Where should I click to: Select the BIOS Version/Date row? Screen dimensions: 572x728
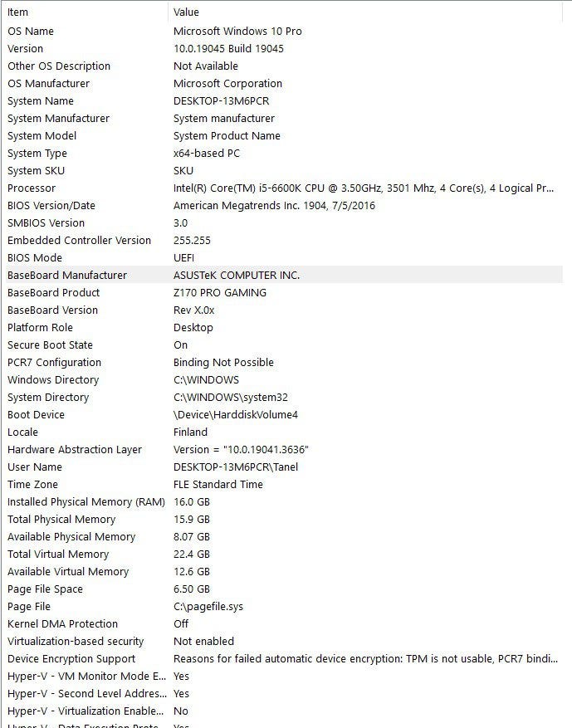click(284, 205)
